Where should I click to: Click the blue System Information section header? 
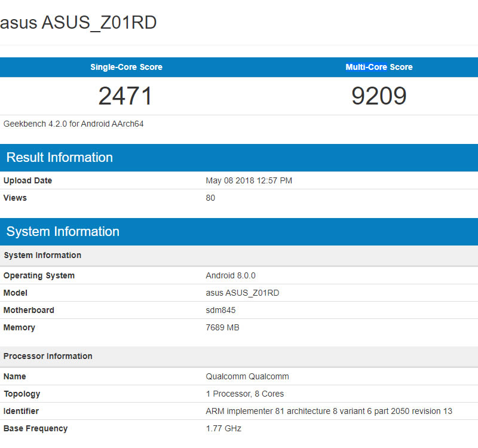click(x=63, y=232)
